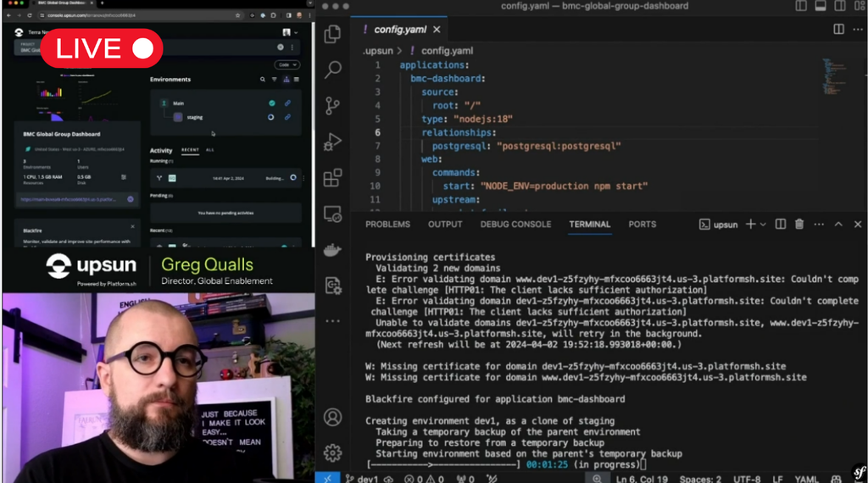
Task: Switch to PROBLEMS panel tab
Action: point(387,224)
